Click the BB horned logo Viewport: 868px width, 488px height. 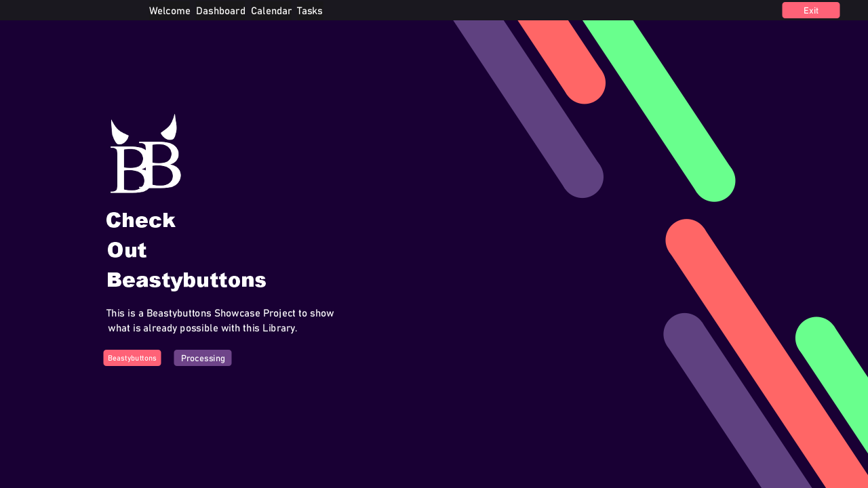click(x=145, y=155)
